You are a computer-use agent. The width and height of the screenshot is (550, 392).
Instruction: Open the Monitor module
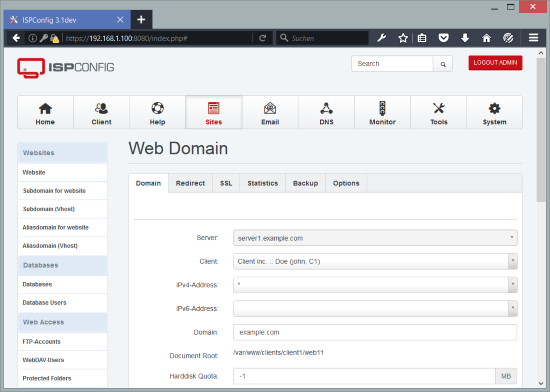point(382,113)
